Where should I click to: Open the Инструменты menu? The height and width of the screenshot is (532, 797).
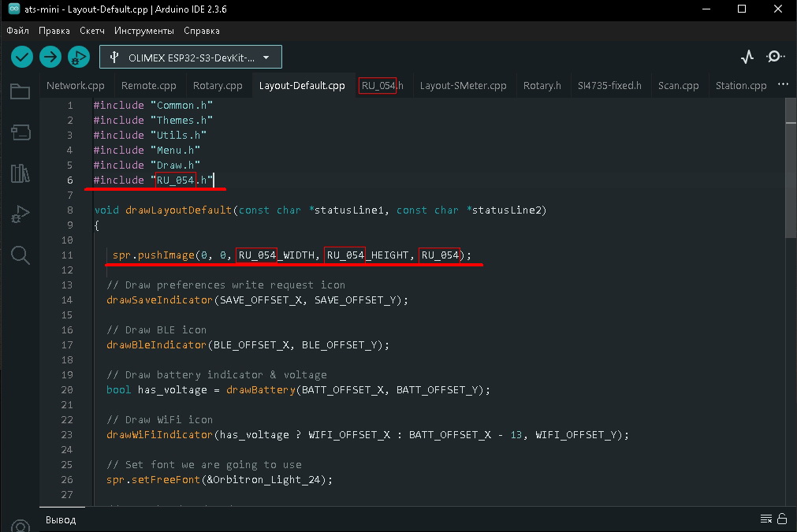click(x=143, y=31)
